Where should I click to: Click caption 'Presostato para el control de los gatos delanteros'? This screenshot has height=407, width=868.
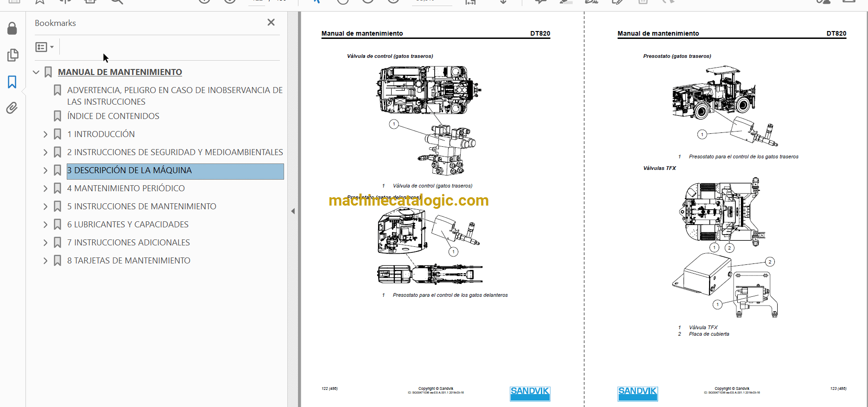coord(450,295)
